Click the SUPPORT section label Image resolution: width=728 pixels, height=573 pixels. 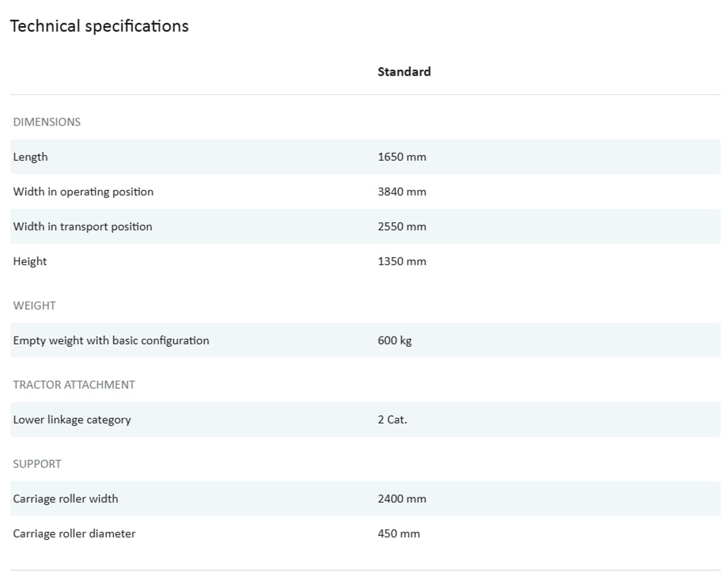[37, 464]
